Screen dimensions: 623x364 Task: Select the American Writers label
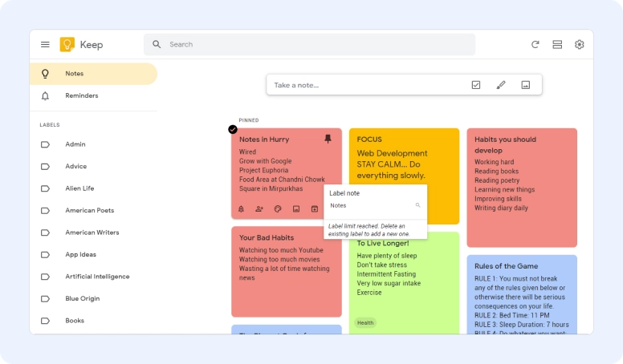pos(93,233)
